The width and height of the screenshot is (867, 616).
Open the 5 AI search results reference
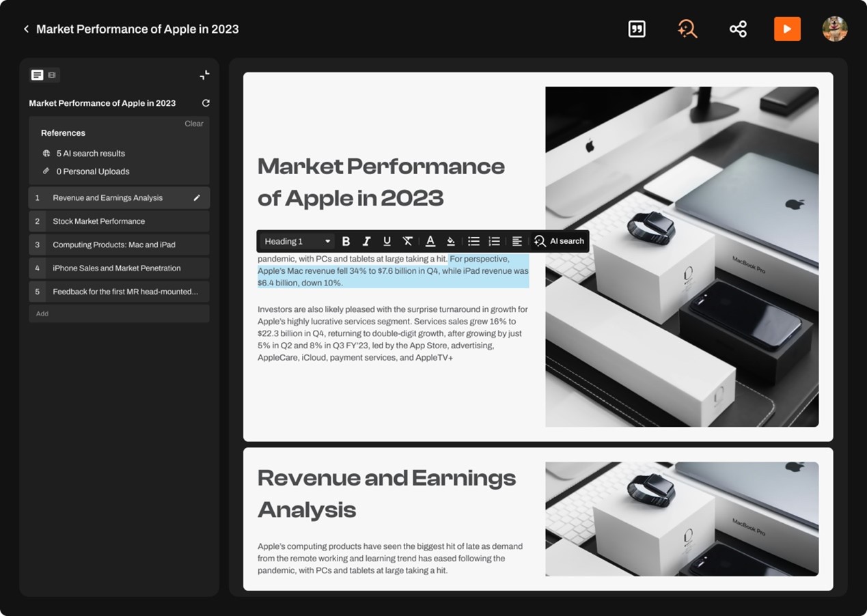tap(83, 154)
